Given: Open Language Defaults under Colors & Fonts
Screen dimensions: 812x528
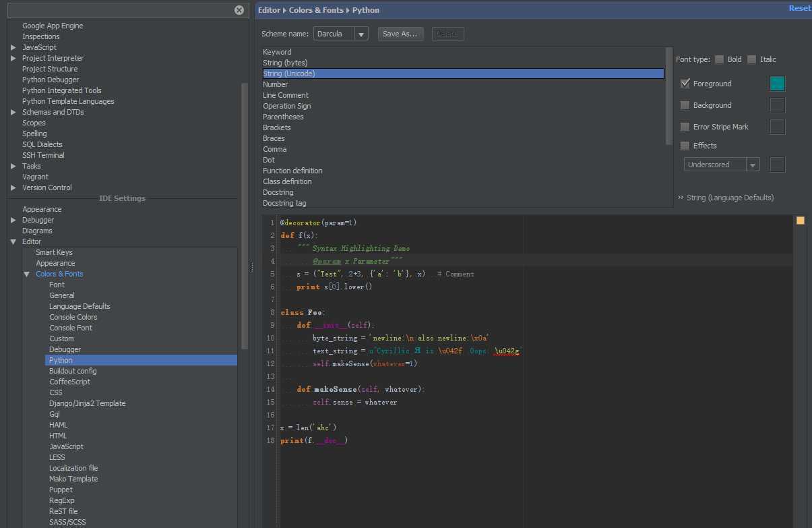Looking at the screenshot, I should [x=80, y=306].
